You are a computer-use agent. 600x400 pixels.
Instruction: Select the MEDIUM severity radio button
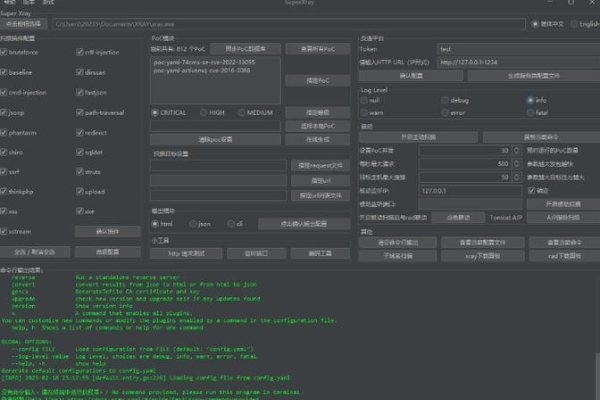tap(241, 113)
